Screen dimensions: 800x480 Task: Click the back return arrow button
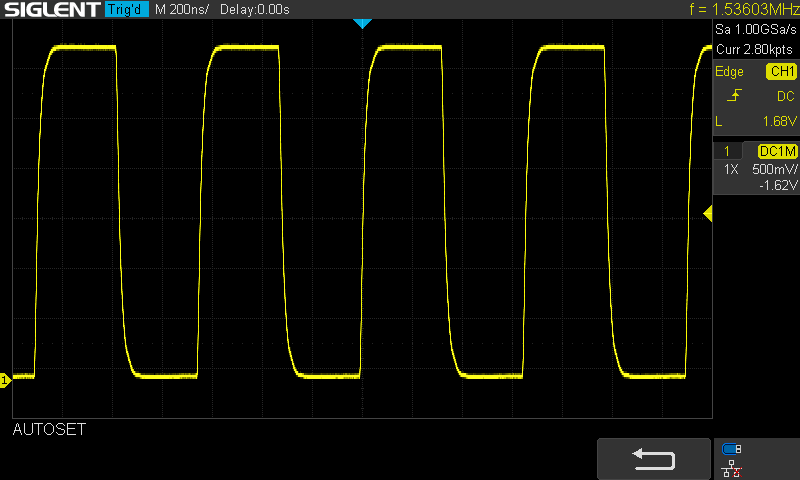tap(654, 459)
